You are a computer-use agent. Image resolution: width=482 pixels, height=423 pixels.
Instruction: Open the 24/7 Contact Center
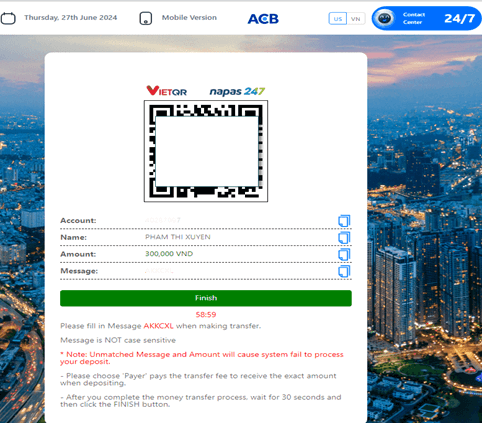(427, 18)
